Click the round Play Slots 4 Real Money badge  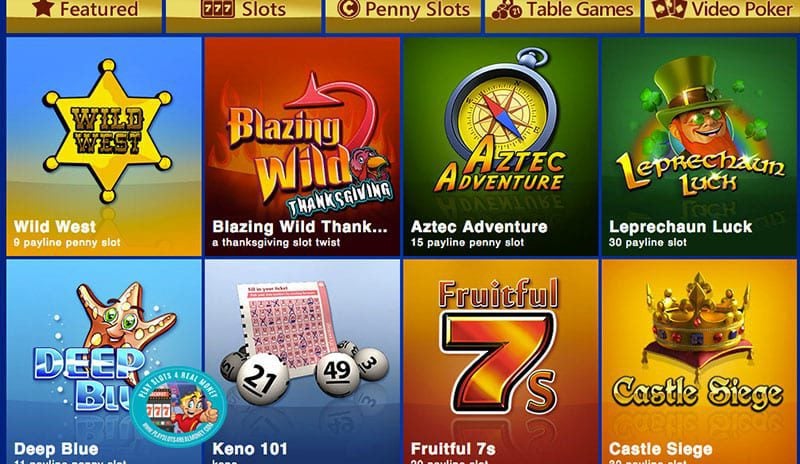click(x=178, y=407)
